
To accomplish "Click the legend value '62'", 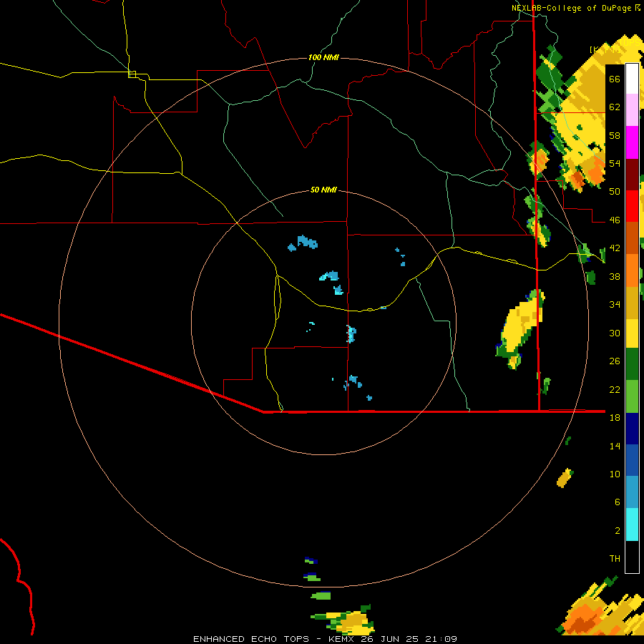I will 615,107.
